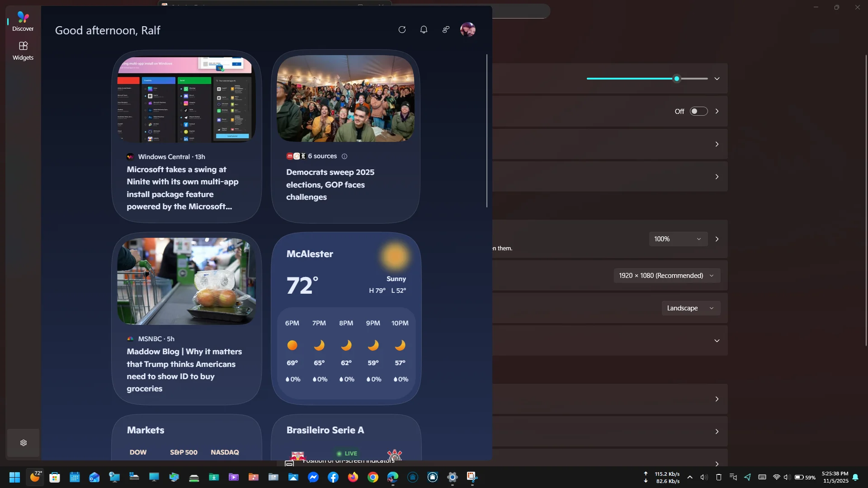Open the Landscape orientation dropdown
This screenshot has width=868, height=488.
coord(691,308)
